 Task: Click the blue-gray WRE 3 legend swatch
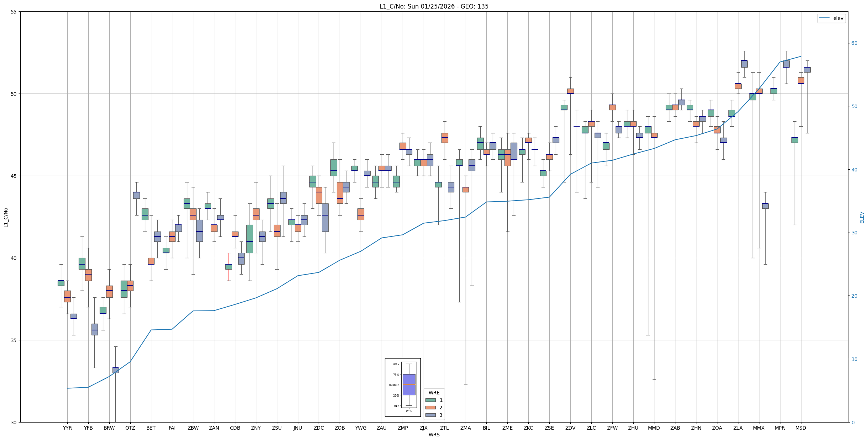pos(430,415)
